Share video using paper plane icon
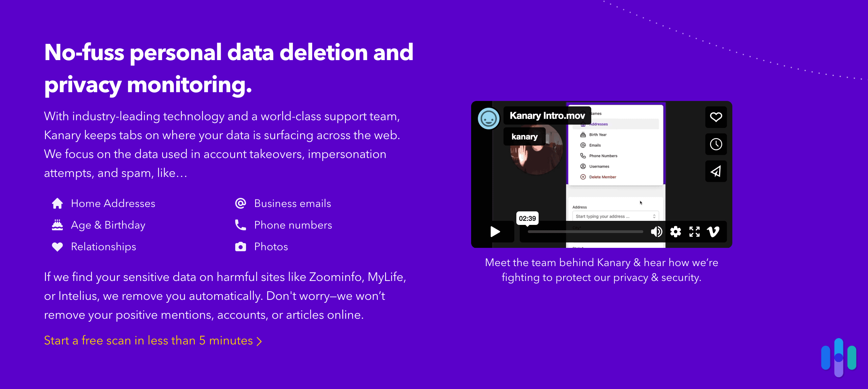 click(716, 171)
